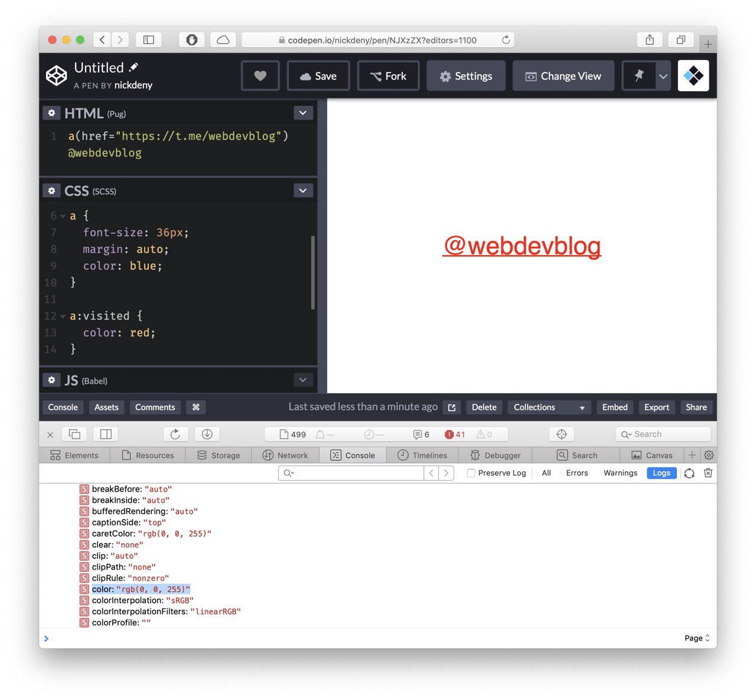Image resolution: width=756 pixels, height=700 pixels.
Task: Dock inspector to the side
Action: (106, 434)
